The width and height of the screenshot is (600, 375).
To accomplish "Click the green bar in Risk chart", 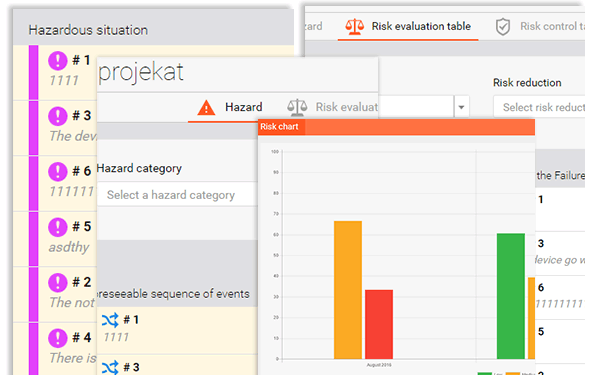I will coord(510,296).
